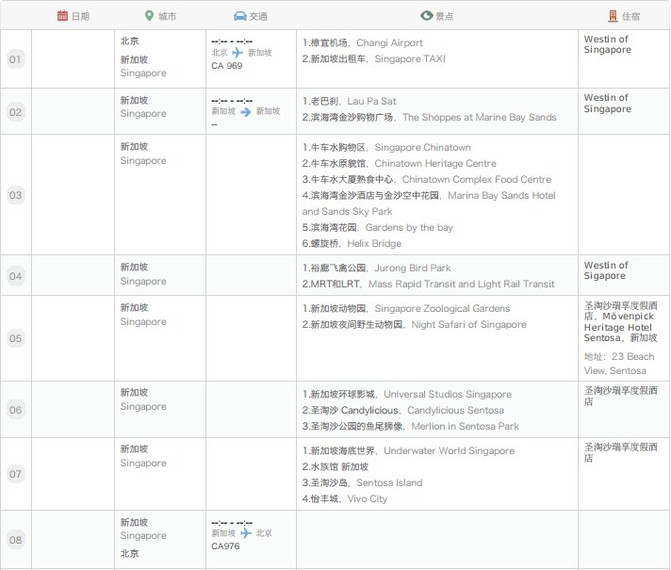Viewport: 671px width, 570px height.
Task: Click the Candylicious Sentosa entry
Action: (x=403, y=410)
